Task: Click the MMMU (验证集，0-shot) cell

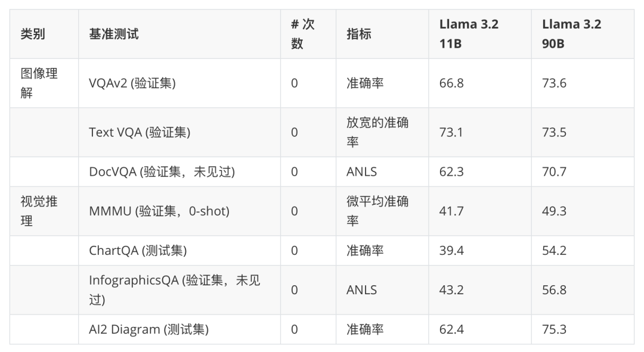Action: pos(159,211)
